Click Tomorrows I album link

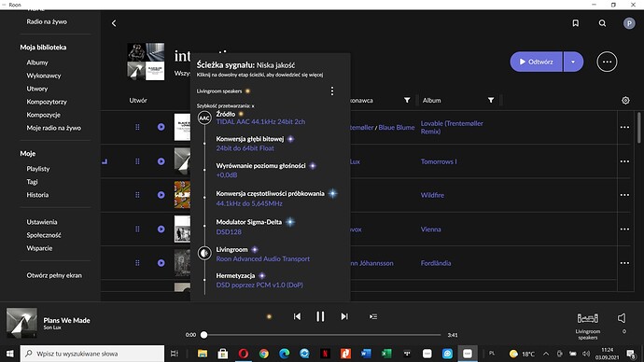click(439, 161)
